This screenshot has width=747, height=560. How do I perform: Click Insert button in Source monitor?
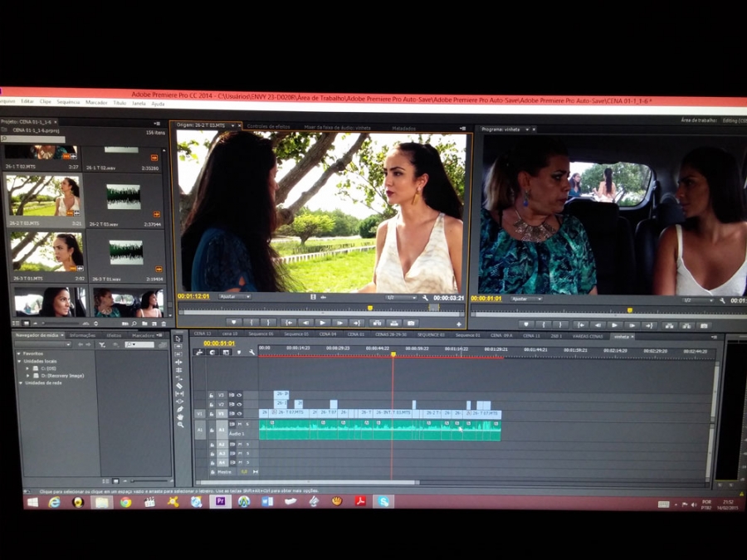(376, 323)
